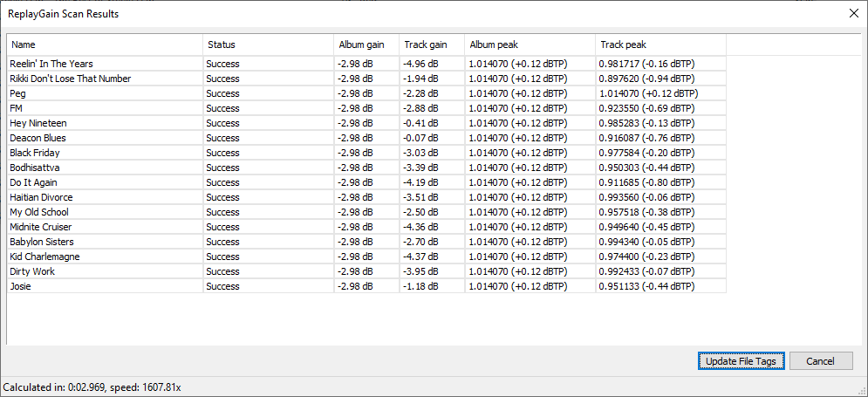Click track gain value -3.95 dB

click(420, 271)
